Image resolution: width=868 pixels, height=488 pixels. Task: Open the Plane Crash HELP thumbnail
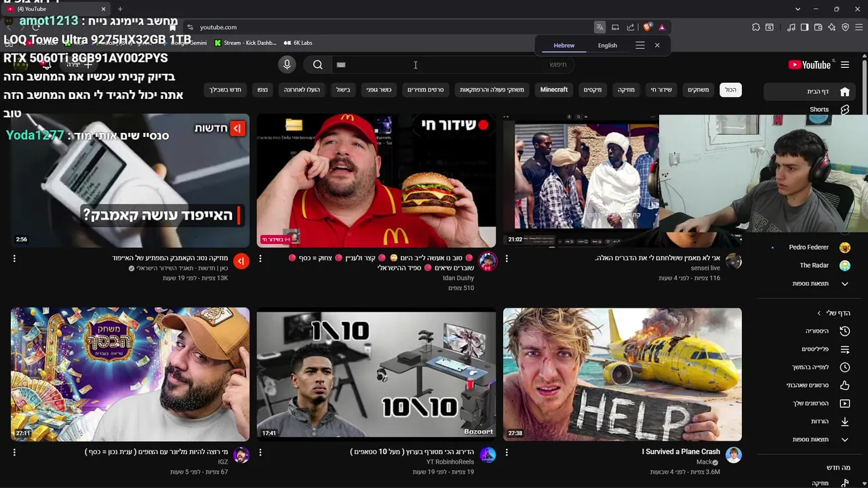[623, 374]
